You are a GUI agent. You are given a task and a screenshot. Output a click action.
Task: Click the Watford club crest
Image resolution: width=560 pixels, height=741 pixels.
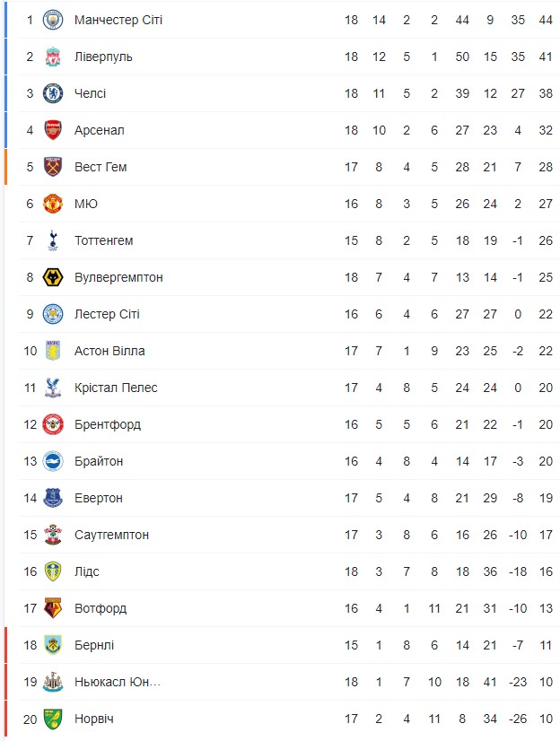pyautogui.click(x=52, y=608)
